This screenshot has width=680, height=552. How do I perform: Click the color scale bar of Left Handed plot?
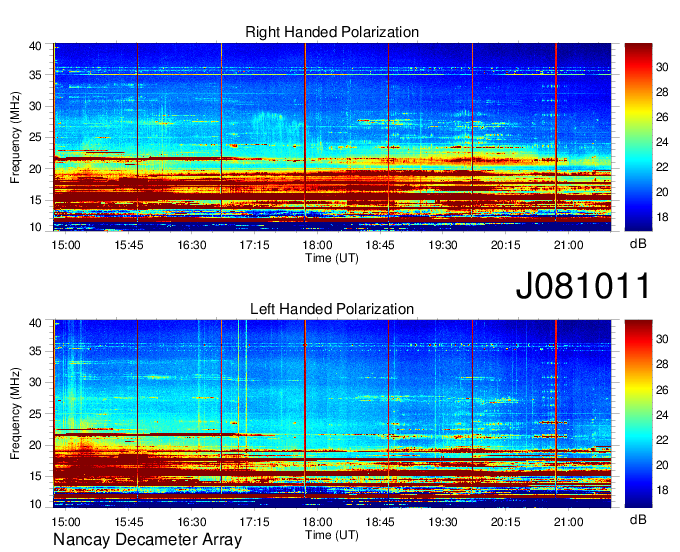point(638,414)
